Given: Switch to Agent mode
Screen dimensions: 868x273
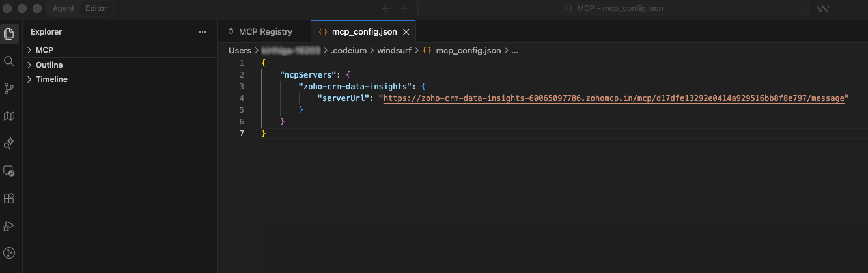Looking at the screenshot, I should pos(63,8).
